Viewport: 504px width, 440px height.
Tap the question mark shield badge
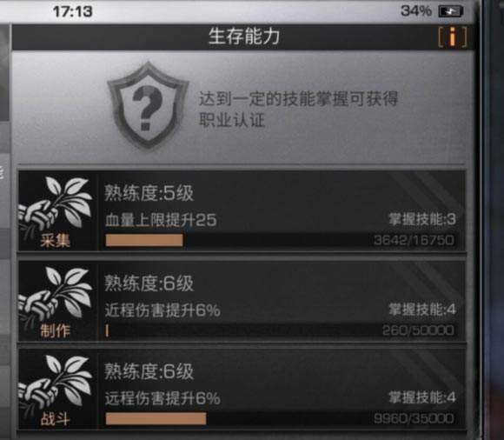click(x=148, y=105)
